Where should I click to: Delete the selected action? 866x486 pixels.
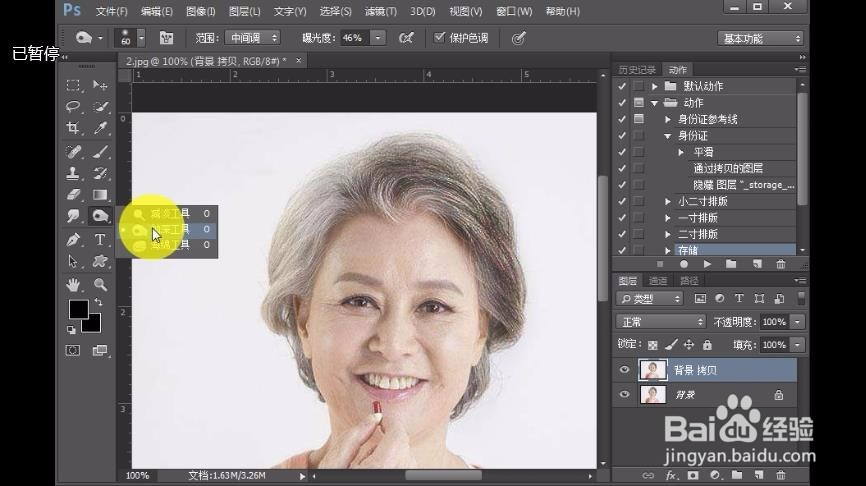pyautogui.click(x=781, y=264)
